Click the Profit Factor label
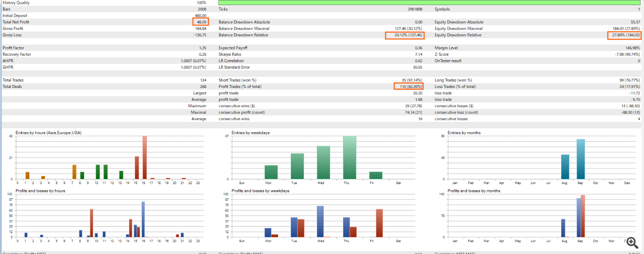644x254 pixels. tap(14, 48)
